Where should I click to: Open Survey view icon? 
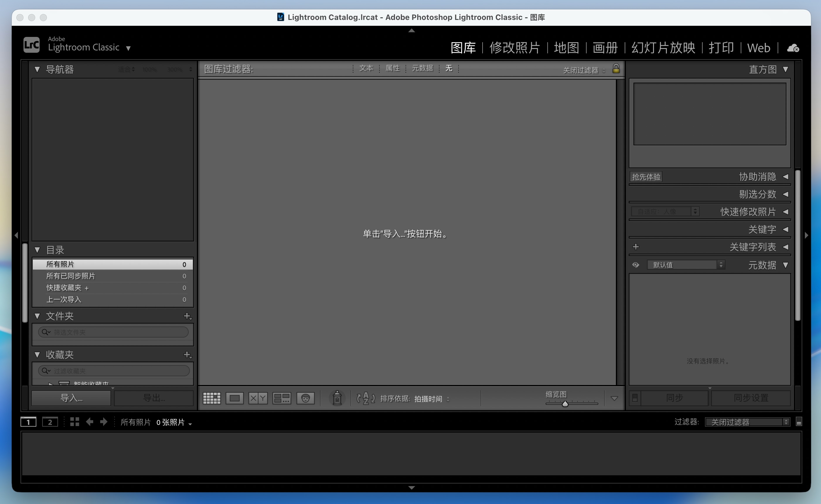282,398
